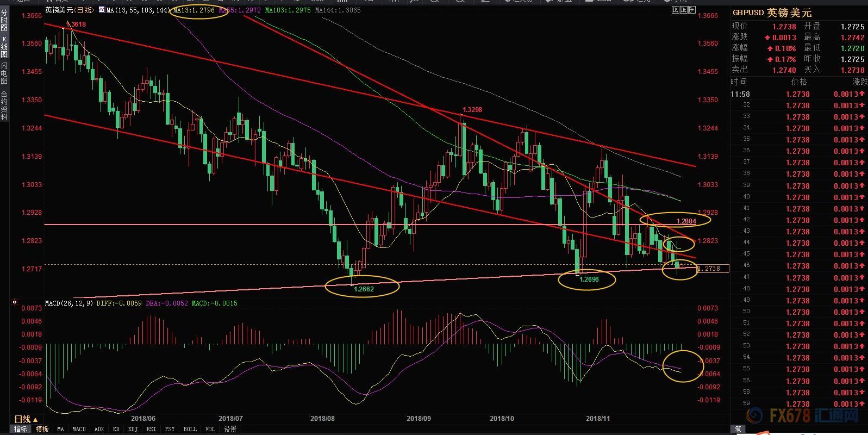Screen dimensions: 868x435
Task: Switch indicator to MA
Action: click(60, 429)
